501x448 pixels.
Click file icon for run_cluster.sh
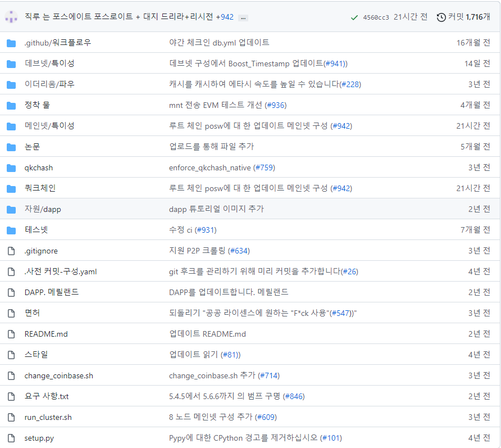pyautogui.click(x=11, y=417)
